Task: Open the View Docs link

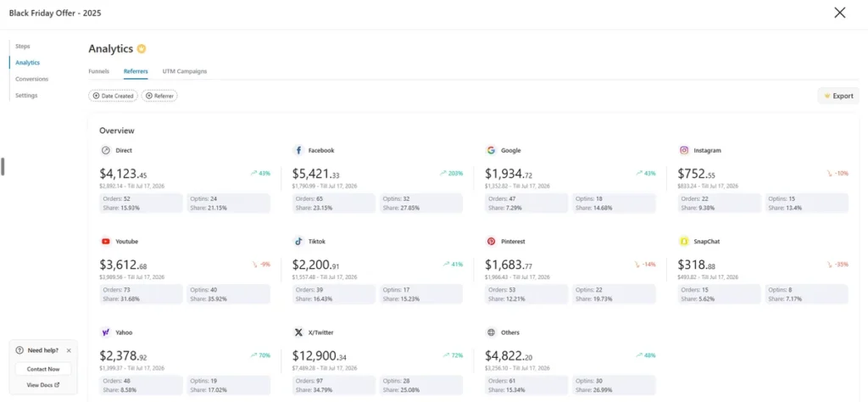Action: tap(43, 385)
